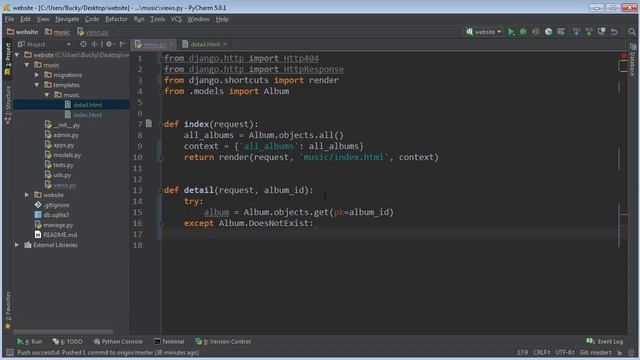Viewport: 640px width, 360px height.
Task: Open the Project view selector dropdown
Action: [44, 44]
